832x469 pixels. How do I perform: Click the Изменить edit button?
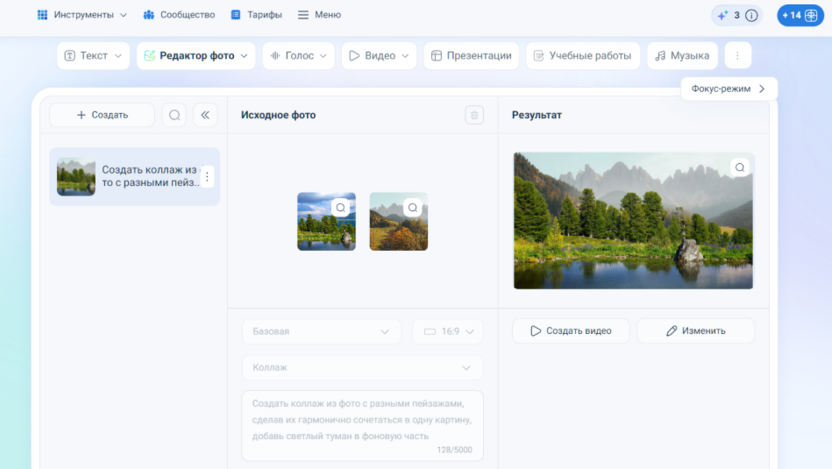(696, 331)
